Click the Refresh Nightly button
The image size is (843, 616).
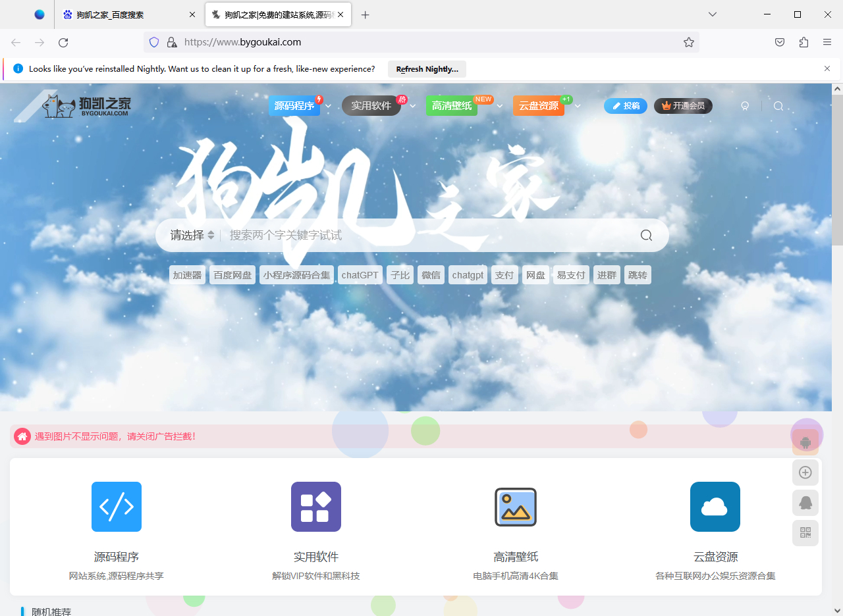[427, 69]
